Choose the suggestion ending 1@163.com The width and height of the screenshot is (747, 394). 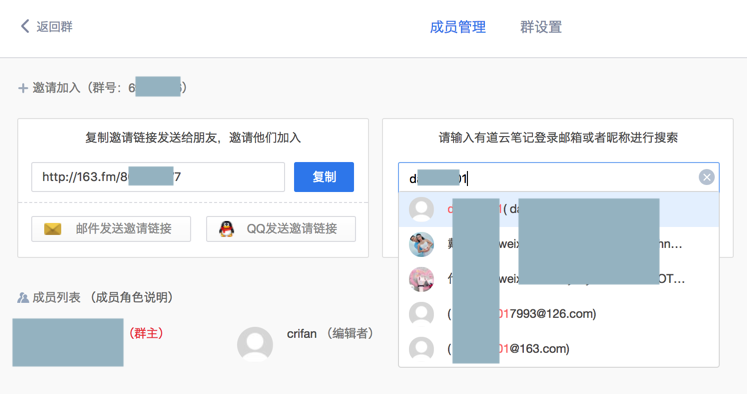[x=559, y=349]
